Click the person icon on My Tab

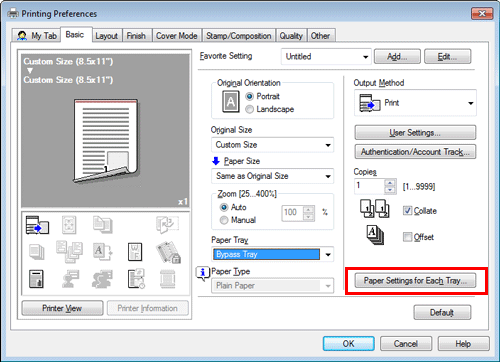[22, 36]
